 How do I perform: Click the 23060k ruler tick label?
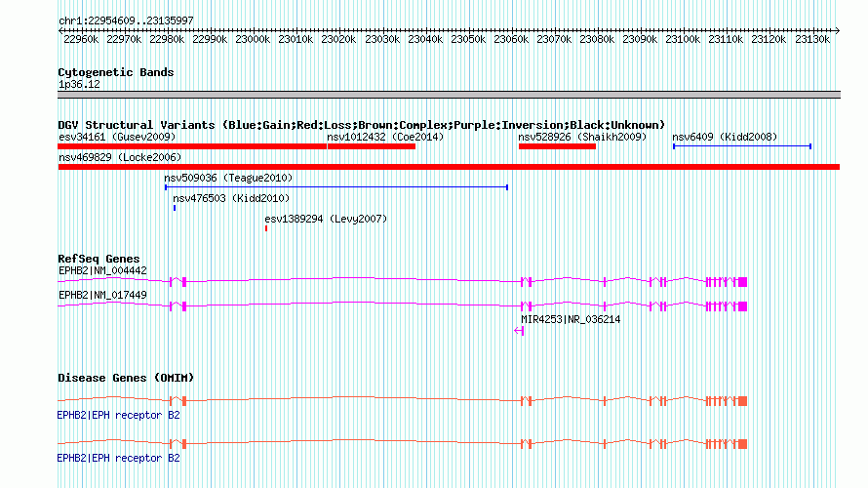pyautogui.click(x=511, y=39)
